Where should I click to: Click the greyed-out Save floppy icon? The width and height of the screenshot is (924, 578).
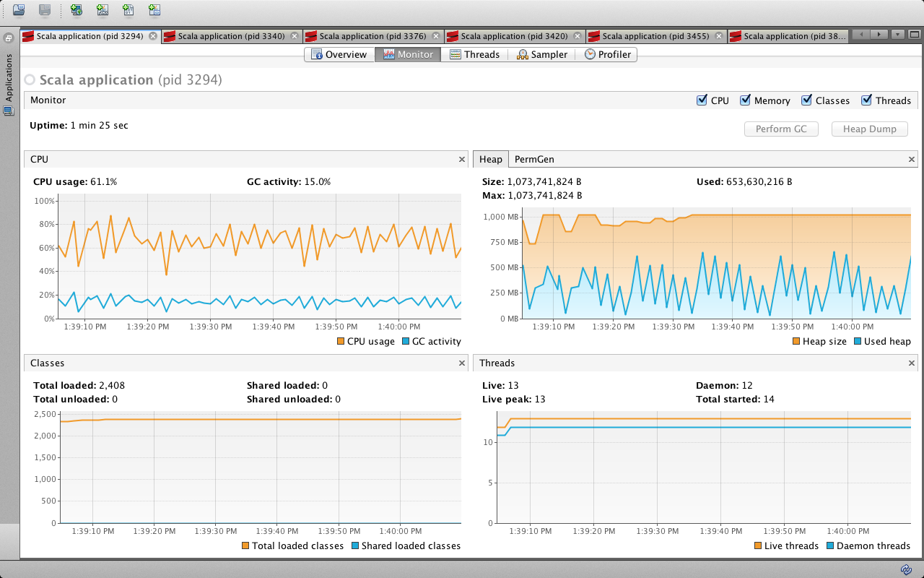pos(45,10)
